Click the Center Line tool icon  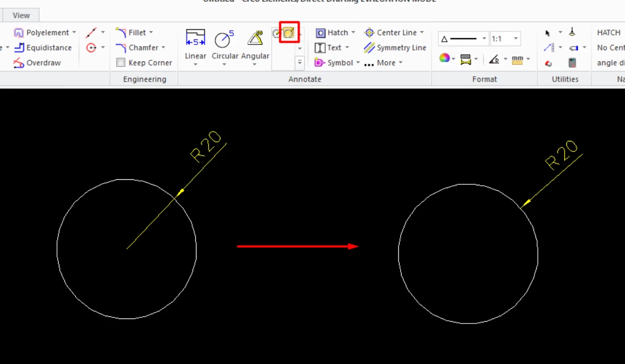(x=369, y=33)
